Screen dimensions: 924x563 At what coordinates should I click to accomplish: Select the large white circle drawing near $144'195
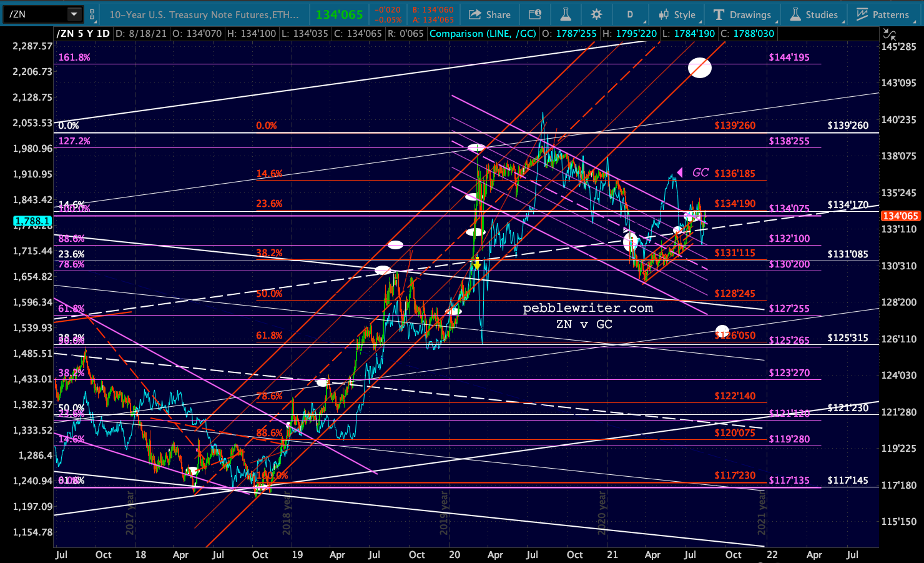[700, 67]
